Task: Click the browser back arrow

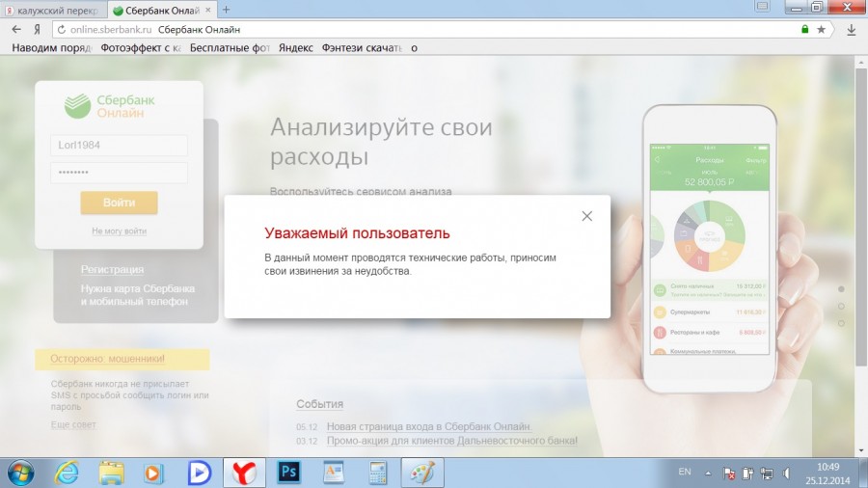Action: [16, 30]
